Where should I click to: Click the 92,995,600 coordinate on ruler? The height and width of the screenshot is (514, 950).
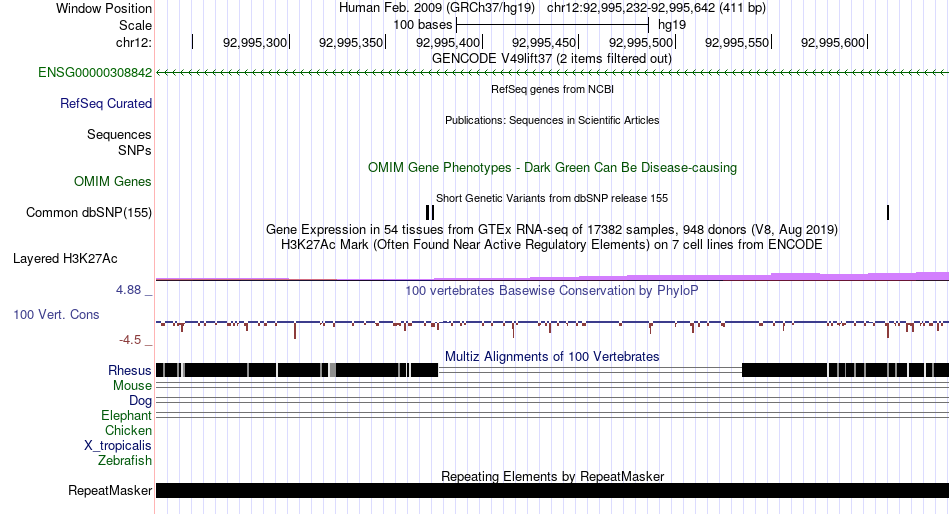[833, 42]
